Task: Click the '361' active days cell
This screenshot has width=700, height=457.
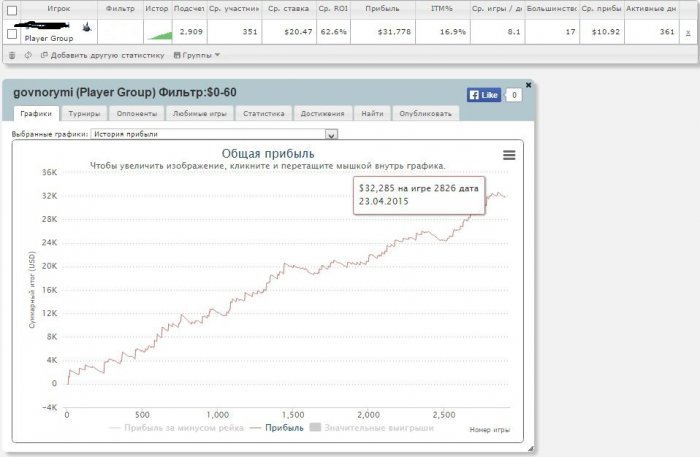Action: coord(667,32)
